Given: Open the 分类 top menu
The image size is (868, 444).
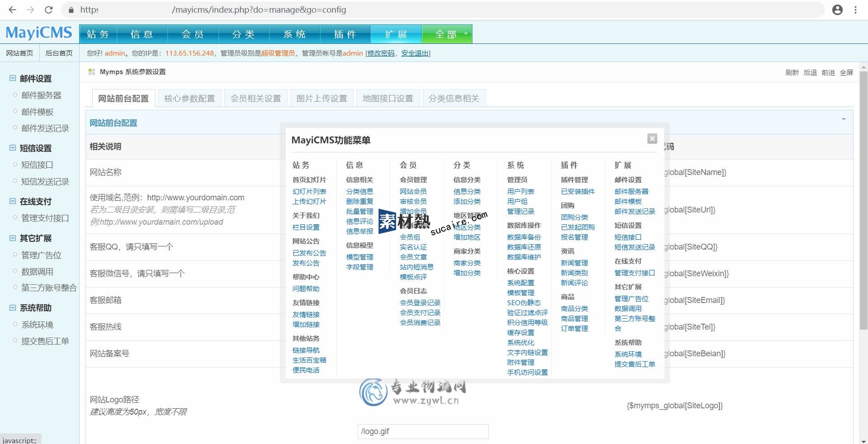Looking at the screenshot, I should pyautogui.click(x=244, y=34).
